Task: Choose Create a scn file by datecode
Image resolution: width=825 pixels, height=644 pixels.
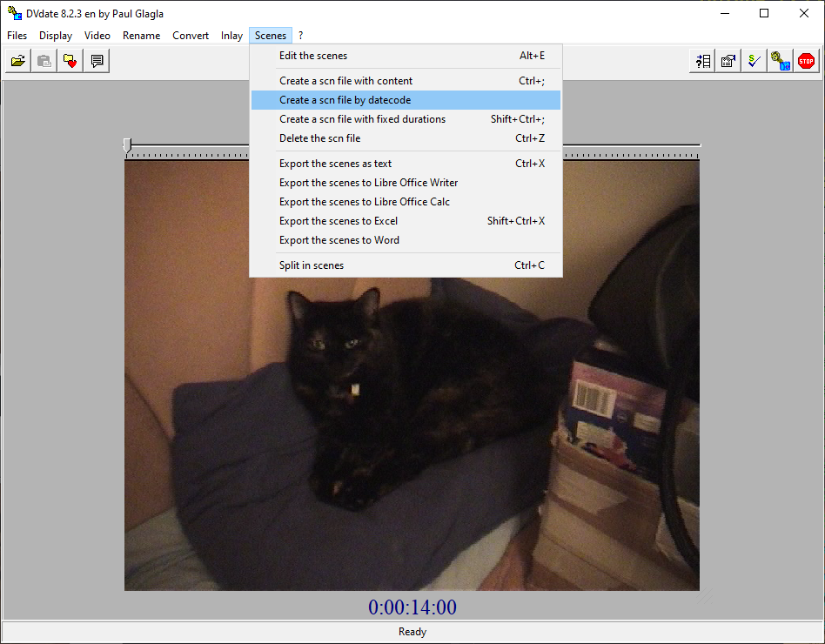Action: click(345, 100)
